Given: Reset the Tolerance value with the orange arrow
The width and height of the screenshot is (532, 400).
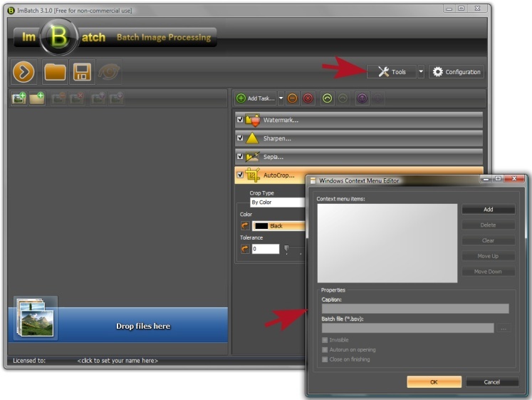Looking at the screenshot, I should click(x=245, y=249).
